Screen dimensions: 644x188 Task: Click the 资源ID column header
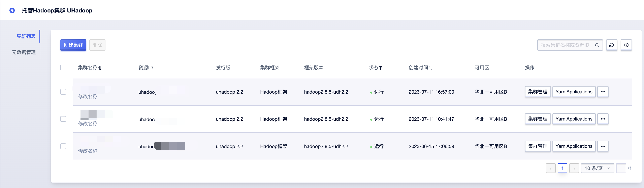click(146, 68)
